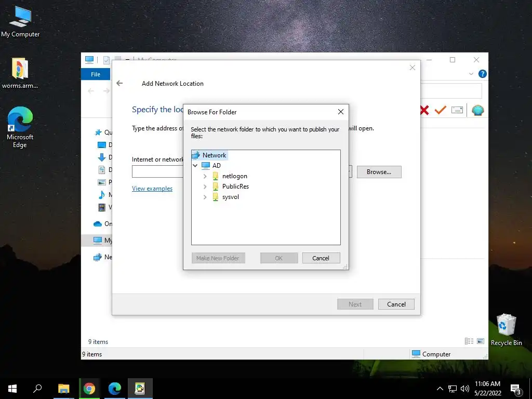The height and width of the screenshot is (399, 532).
Task: Click the sysvol share folder icon
Action: [x=216, y=197]
